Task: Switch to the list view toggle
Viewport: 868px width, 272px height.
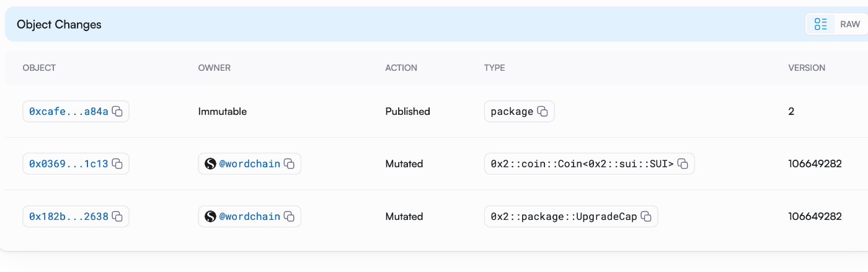Action: tap(821, 24)
